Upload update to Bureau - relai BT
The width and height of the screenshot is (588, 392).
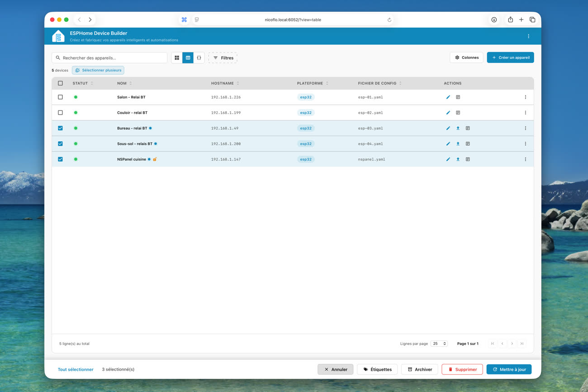[x=458, y=128]
